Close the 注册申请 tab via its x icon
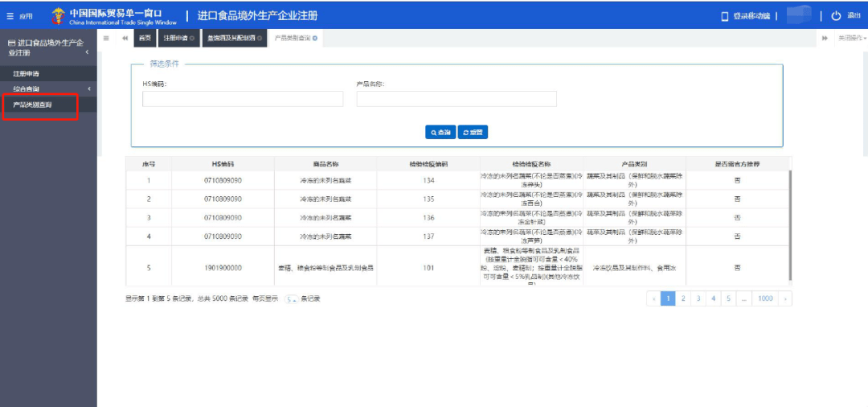868x407 pixels. coord(192,38)
